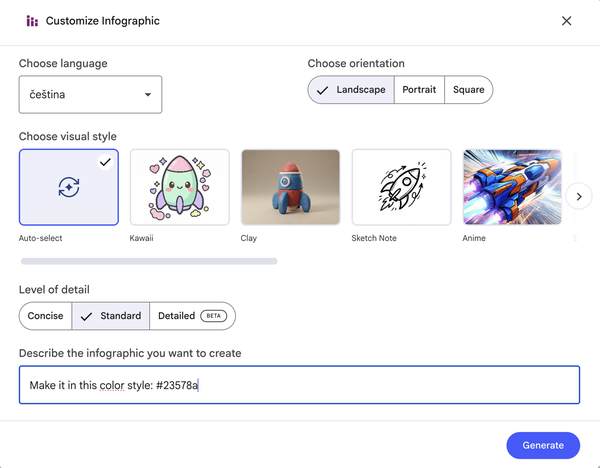Set level of detail to Concise
Viewport: 600px width, 468px height.
(45, 316)
